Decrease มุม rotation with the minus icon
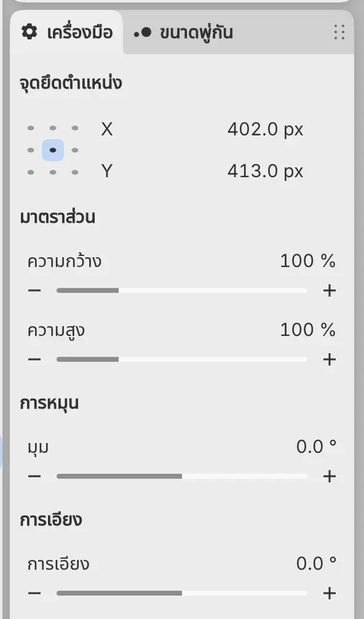This screenshot has width=364, height=619. click(34, 476)
